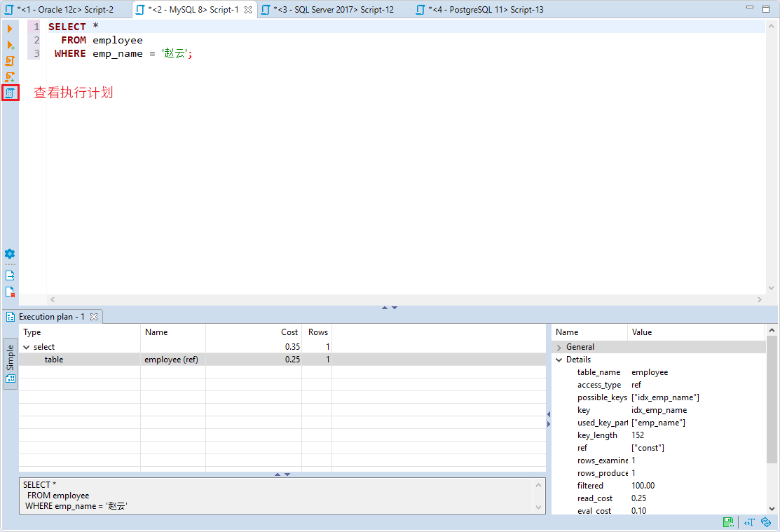
Task: Reevaluate the execution plan refresh icon
Action: point(766,521)
